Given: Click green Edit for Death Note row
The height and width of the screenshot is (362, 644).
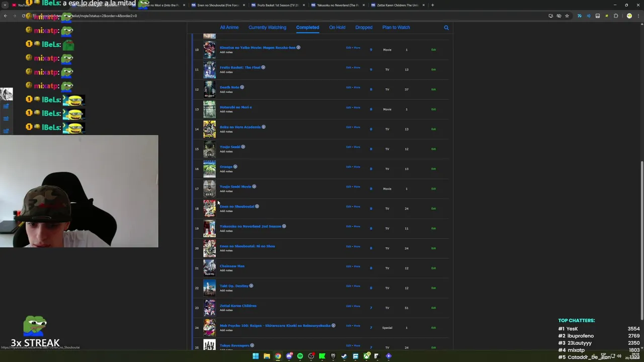Looking at the screenshot, I should [433, 89].
